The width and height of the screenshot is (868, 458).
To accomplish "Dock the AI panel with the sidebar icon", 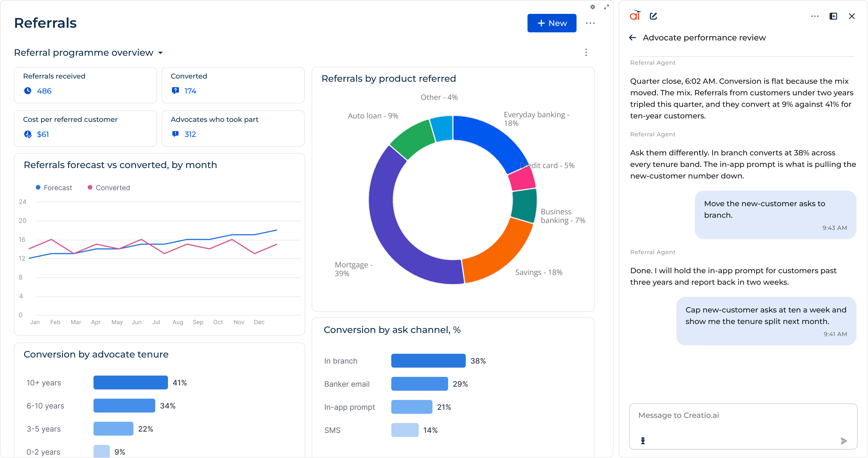I will click(833, 16).
